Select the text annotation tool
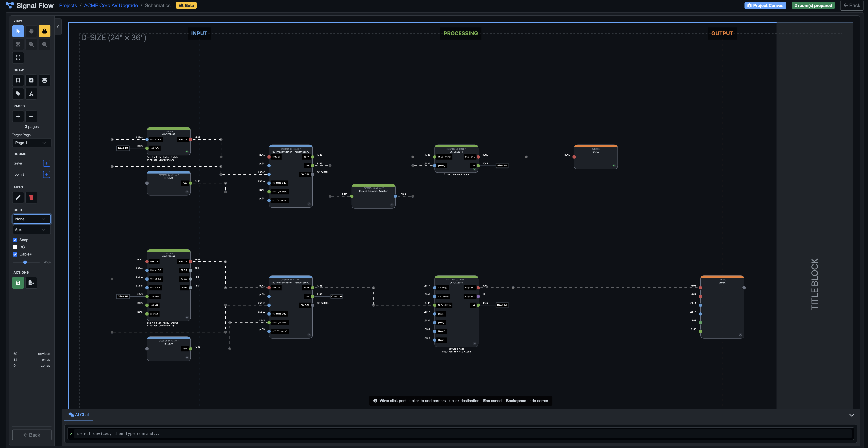868x448 pixels. tap(31, 93)
